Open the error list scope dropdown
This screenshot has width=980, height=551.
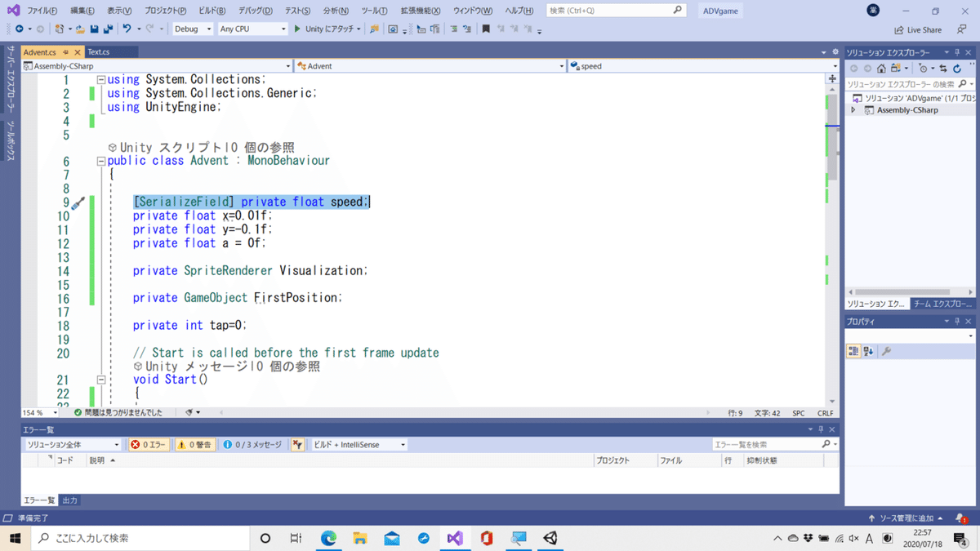[73, 445]
